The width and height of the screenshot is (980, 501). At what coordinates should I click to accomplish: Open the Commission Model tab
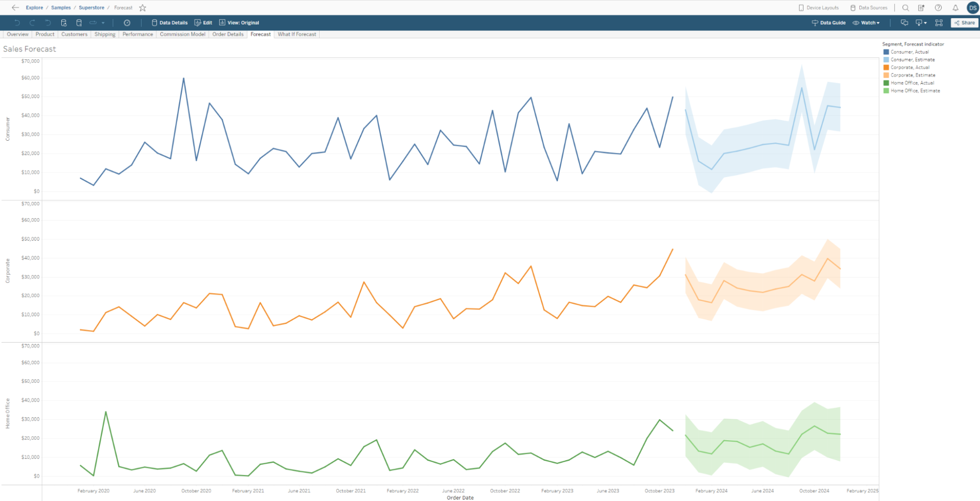pos(182,34)
